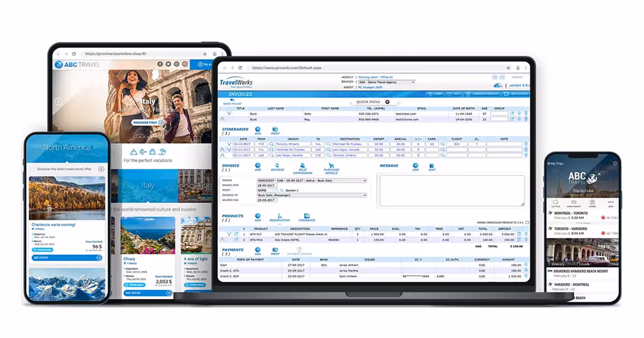Open Purchase Details cart icon
This screenshot has height=338, width=644.
pos(331,167)
